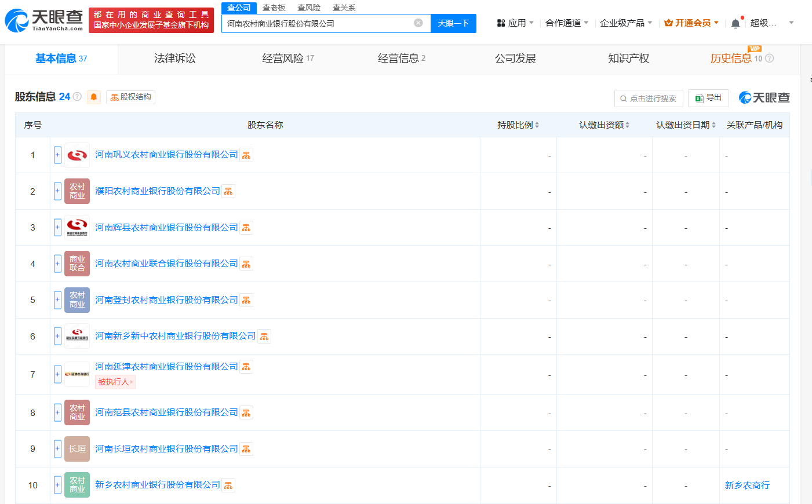Click the help icon next to 股东信息 24
The width and height of the screenshot is (812, 504).
[x=77, y=97]
